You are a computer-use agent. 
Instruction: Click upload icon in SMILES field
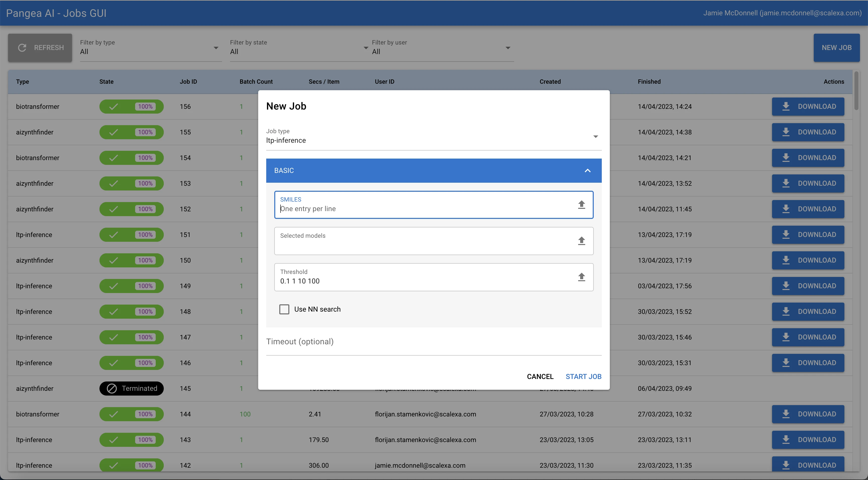tap(581, 205)
